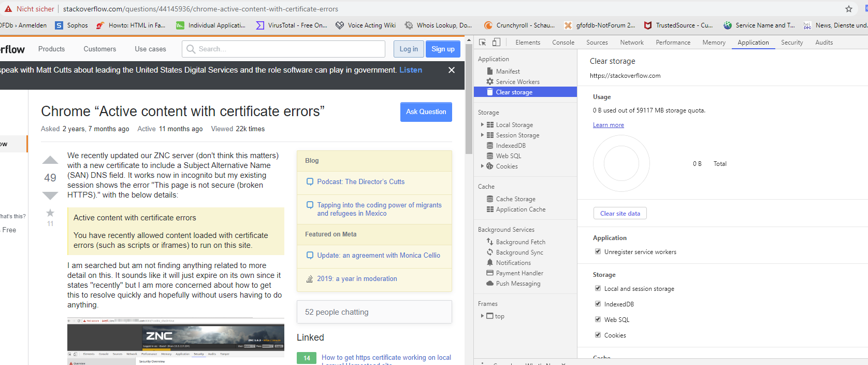Toggle the device toolbar icon
The height and width of the screenshot is (365, 868).
coord(496,43)
